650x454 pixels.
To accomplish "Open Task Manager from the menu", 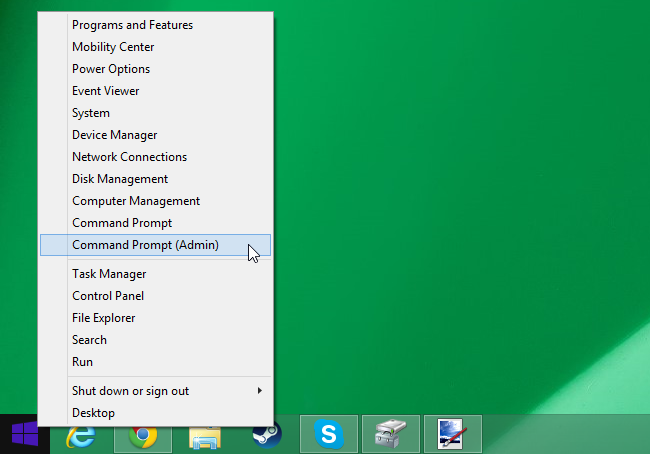I will pyautogui.click(x=155, y=274).
